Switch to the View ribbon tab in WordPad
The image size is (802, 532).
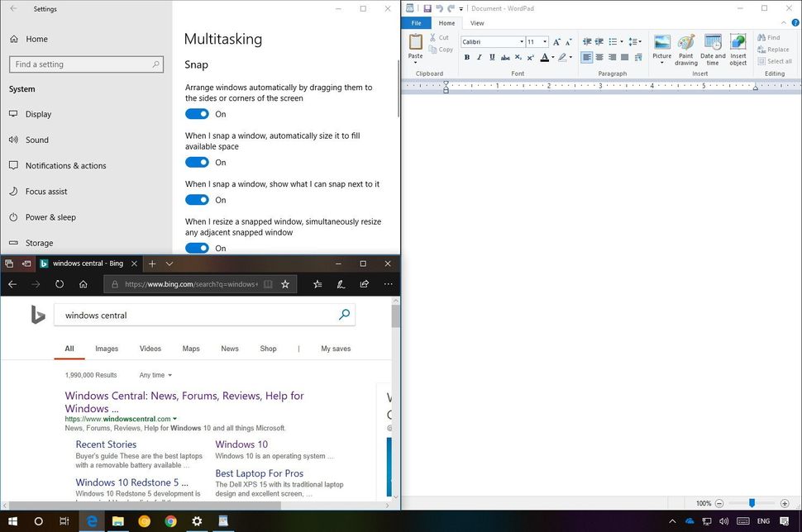coord(477,23)
